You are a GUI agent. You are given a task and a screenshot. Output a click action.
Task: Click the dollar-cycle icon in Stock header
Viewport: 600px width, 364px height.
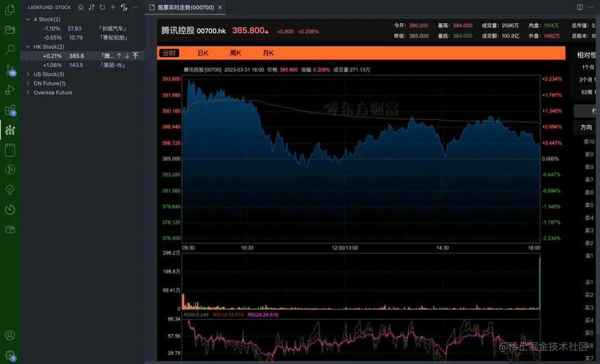(x=124, y=7)
